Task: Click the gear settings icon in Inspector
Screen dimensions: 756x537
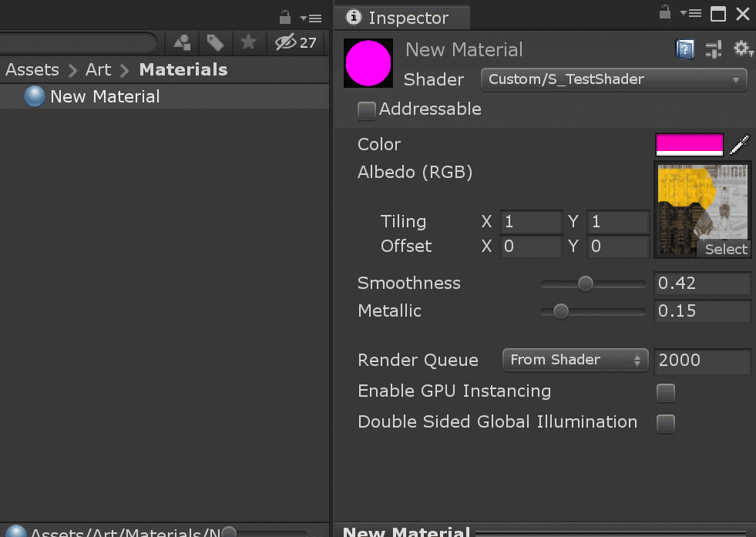Action: [x=742, y=49]
